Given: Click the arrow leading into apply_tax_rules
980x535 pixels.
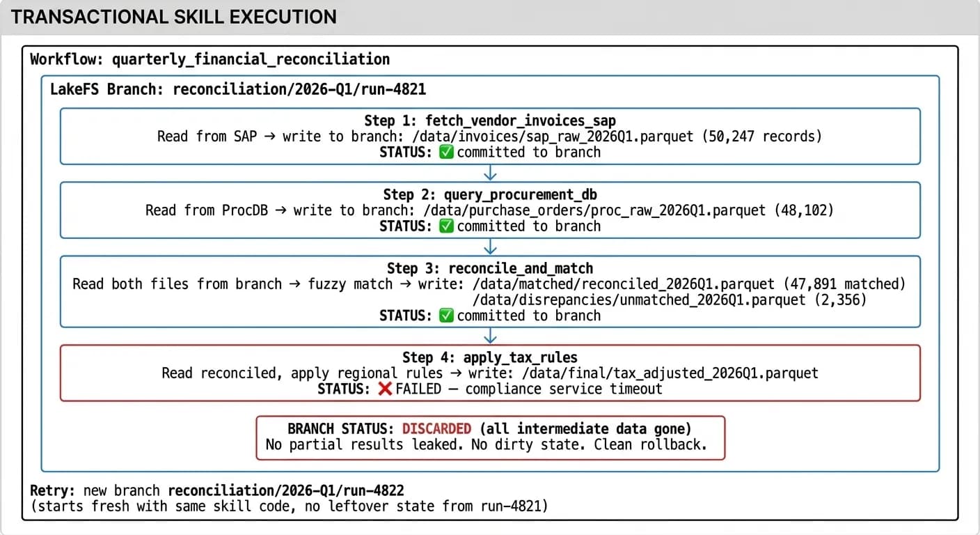Looking at the screenshot, I should [490, 336].
